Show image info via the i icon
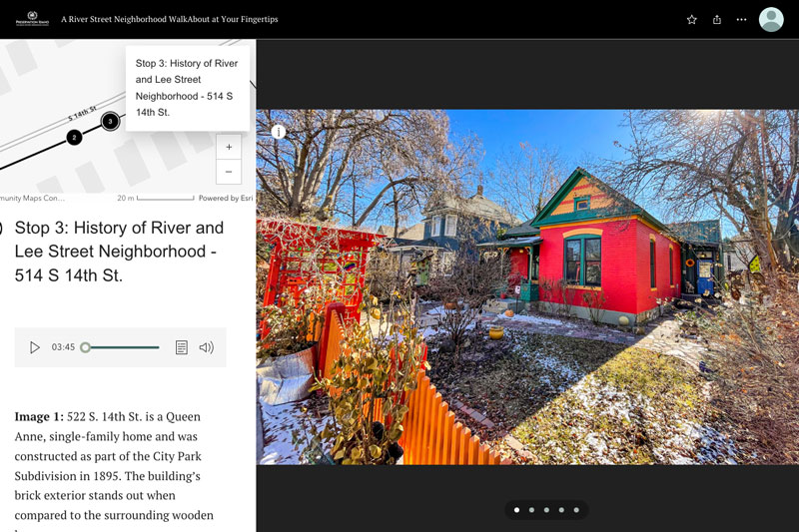This screenshot has height=532, width=799. coord(279,132)
